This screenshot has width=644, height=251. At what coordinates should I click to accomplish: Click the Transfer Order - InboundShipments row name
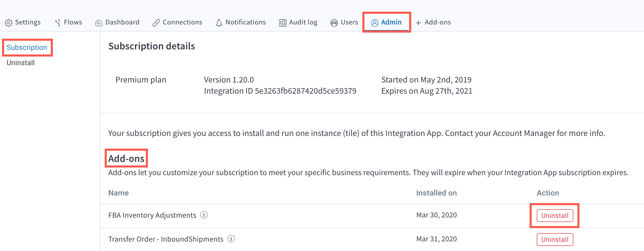pos(166,239)
